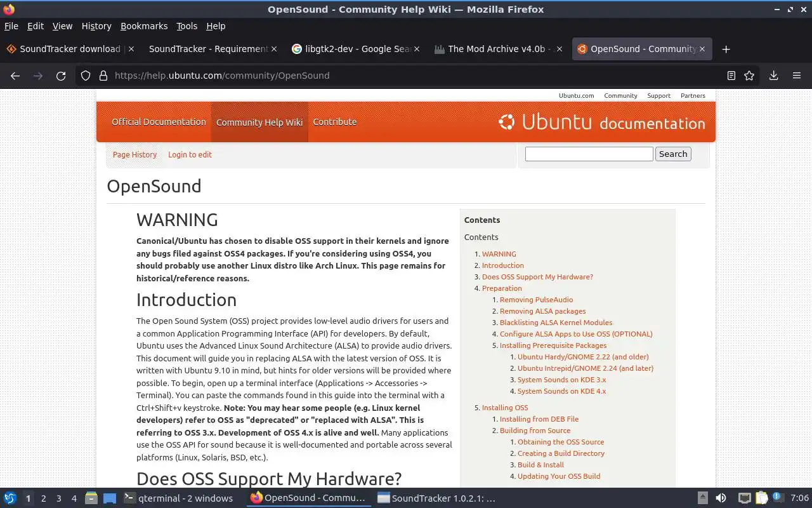This screenshot has width=812, height=508.
Task: Jump to Obtaining the OSS Source
Action: [561, 442]
